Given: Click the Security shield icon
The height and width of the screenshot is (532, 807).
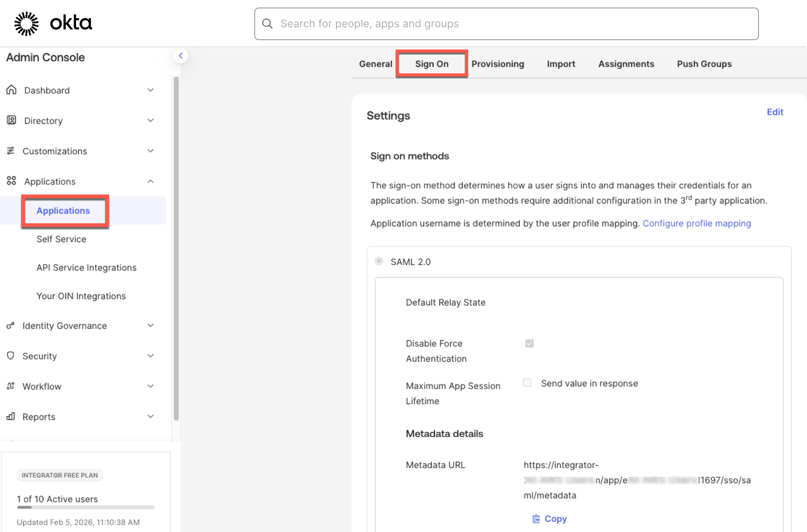Looking at the screenshot, I should pos(11,356).
